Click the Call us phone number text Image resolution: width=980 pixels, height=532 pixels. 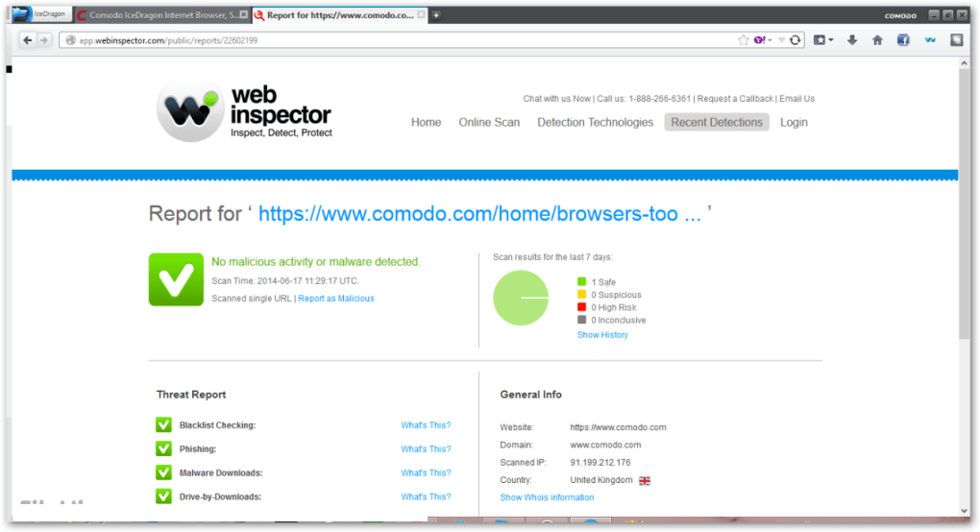[x=644, y=99]
